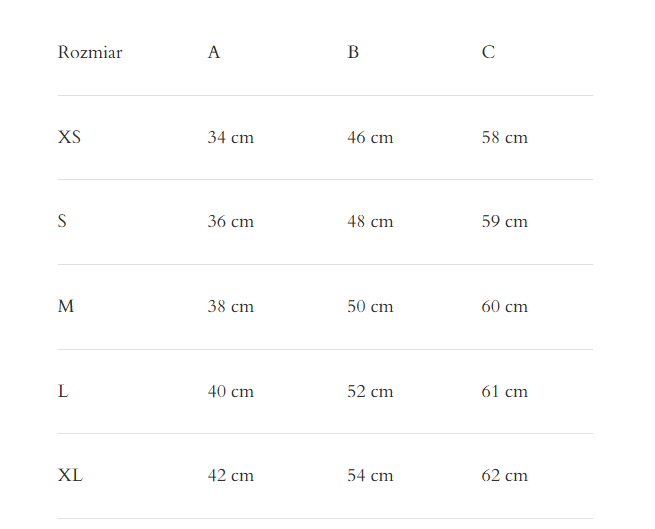Click the 58 cm cell
655x529 pixels.
click(504, 137)
